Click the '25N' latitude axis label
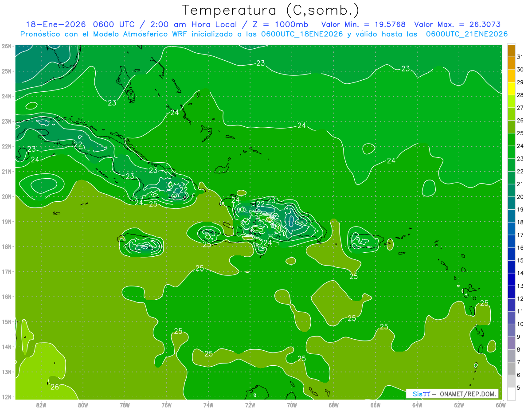532x411 pixels. (x=7, y=71)
